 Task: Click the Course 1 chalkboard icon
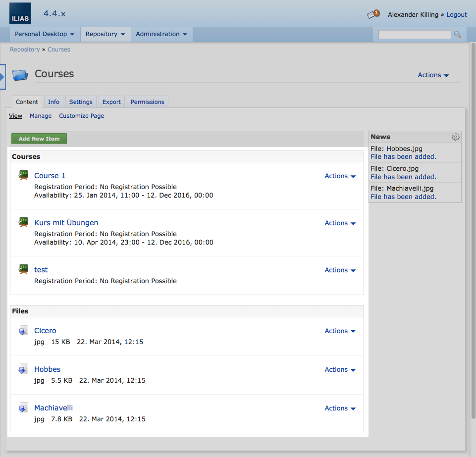click(23, 175)
